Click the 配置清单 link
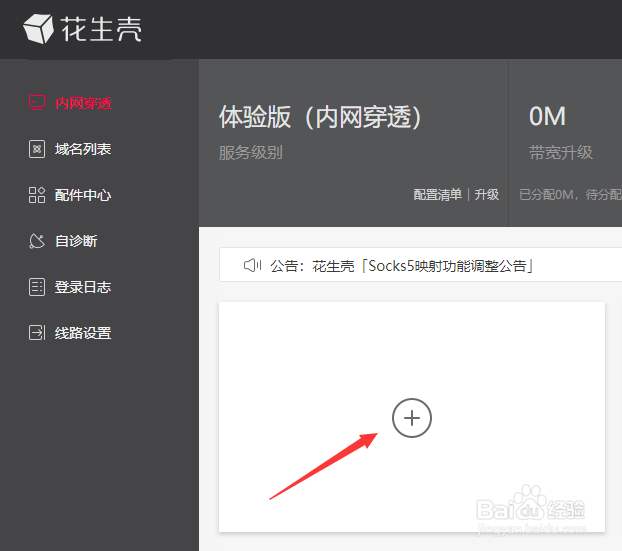Viewport: 622px width, 551px height. [438, 195]
